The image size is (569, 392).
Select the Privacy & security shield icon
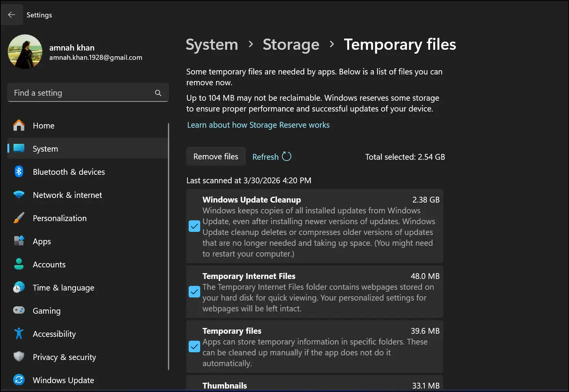(19, 357)
